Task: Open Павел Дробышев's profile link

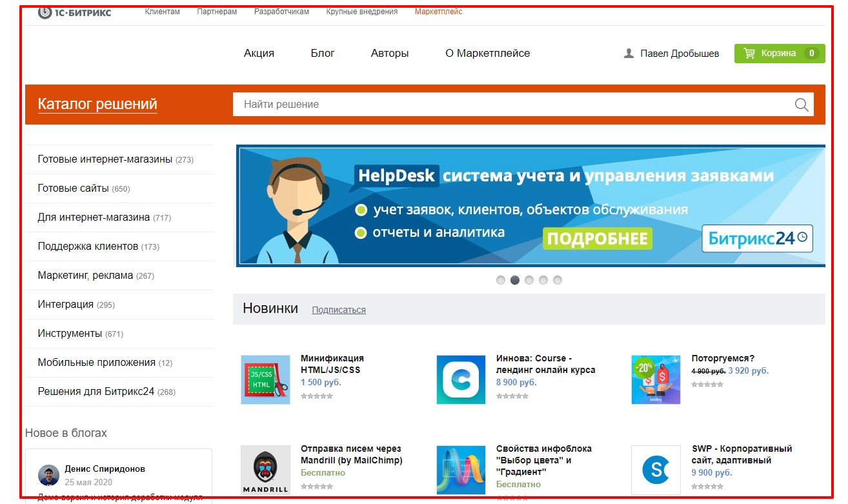Action: point(680,54)
